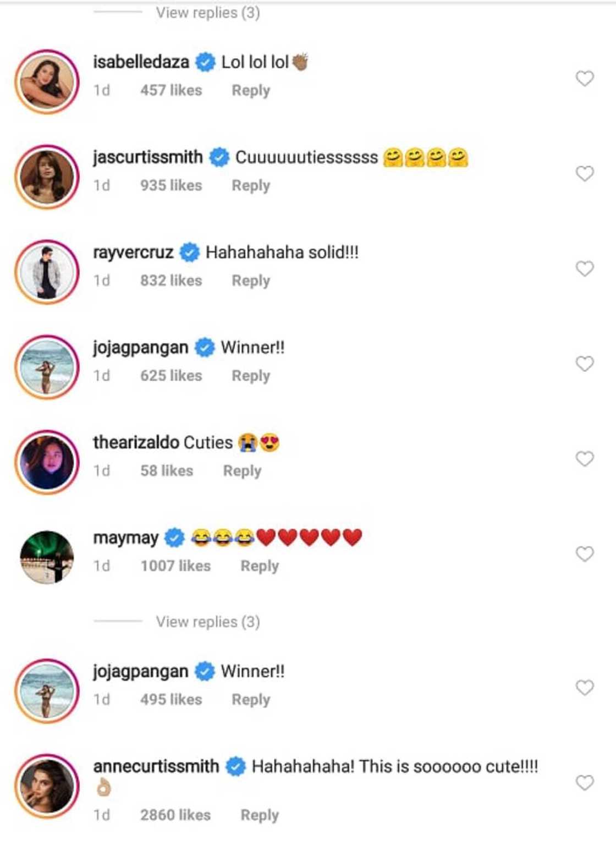The image size is (616, 845).
Task: Reply to annecurtissmith's comment
Action: click(260, 815)
